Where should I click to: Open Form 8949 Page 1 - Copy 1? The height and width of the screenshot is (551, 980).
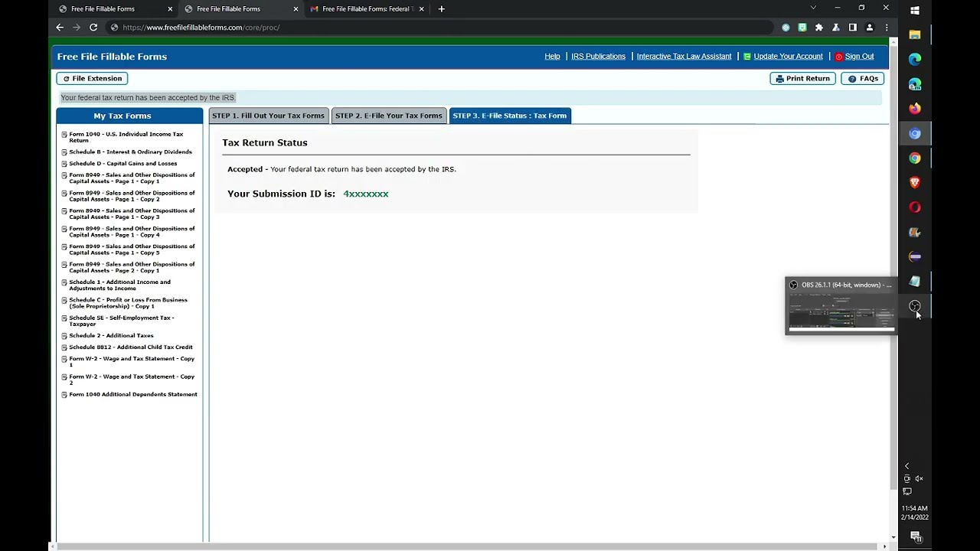132,178
